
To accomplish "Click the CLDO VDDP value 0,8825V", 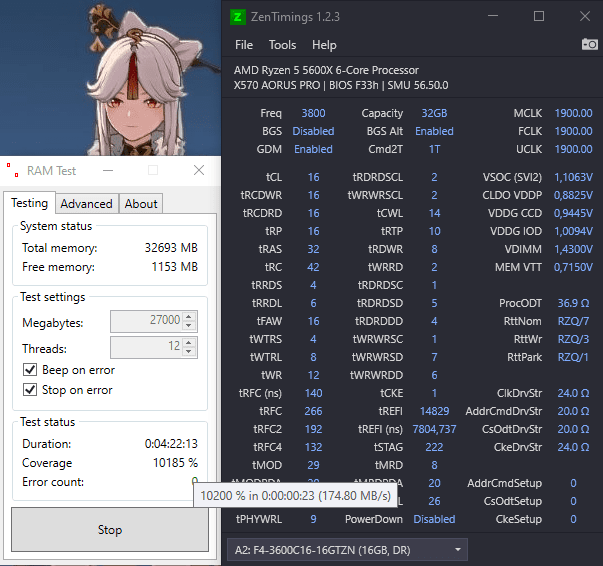I will coord(573,195).
